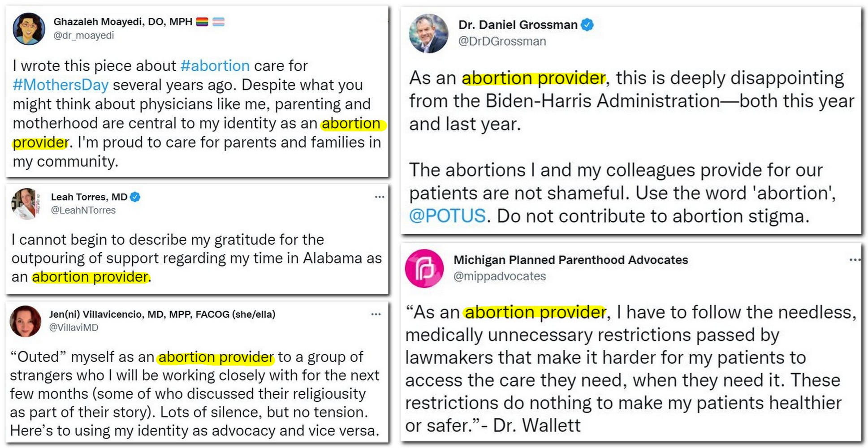The height and width of the screenshot is (448, 868).
Task: Click the @DrDGrossman username
Action: (x=502, y=41)
